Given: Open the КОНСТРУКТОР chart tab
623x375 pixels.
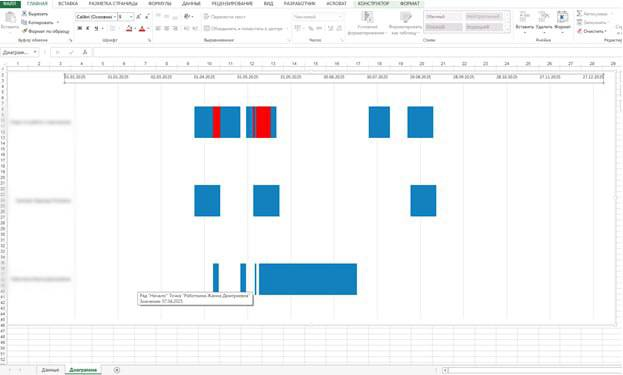Looking at the screenshot, I should coord(373,4).
